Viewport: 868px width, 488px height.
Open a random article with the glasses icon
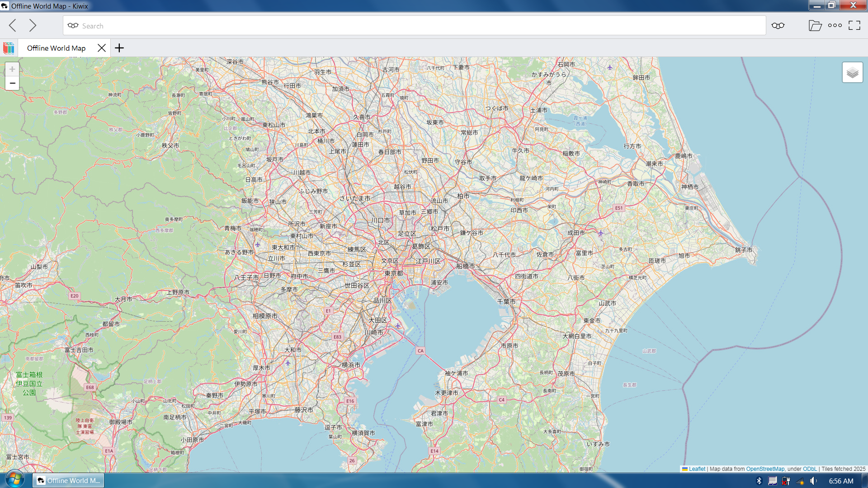click(778, 26)
